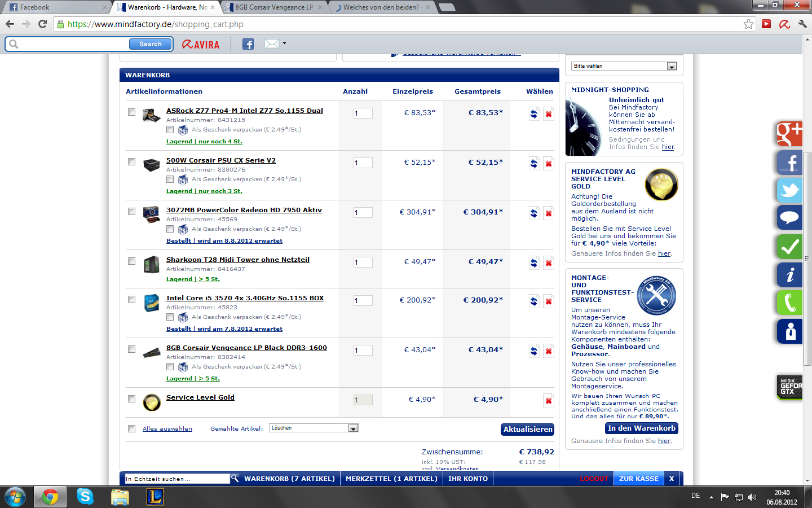
Task: Open the Twitter sidebar button
Action: 789,190
